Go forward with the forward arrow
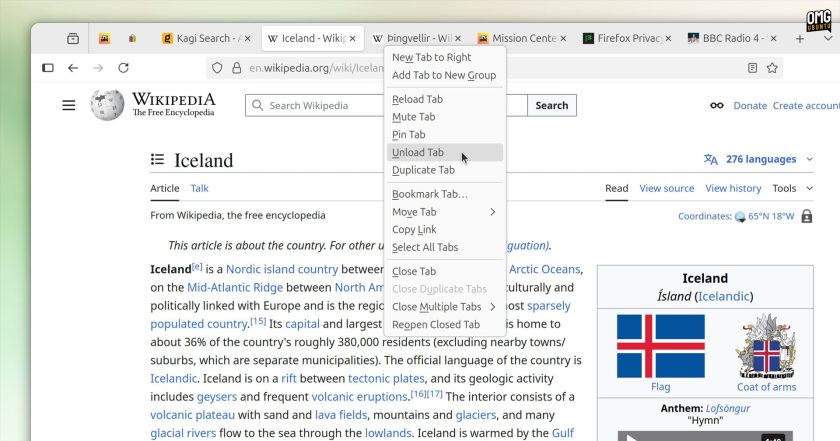The height and width of the screenshot is (441, 840). click(x=98, y=68)
